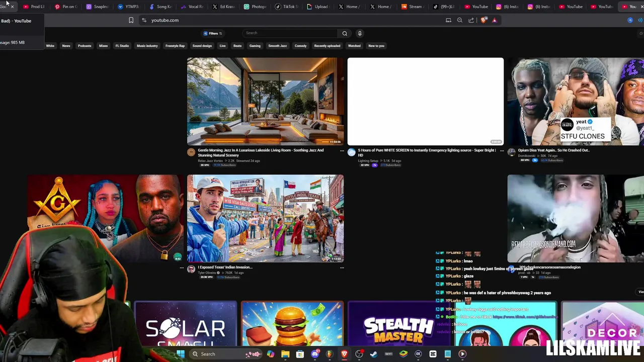Select the Beats chip
Viewport: 644px width, 362px height.
pos(237,46)
